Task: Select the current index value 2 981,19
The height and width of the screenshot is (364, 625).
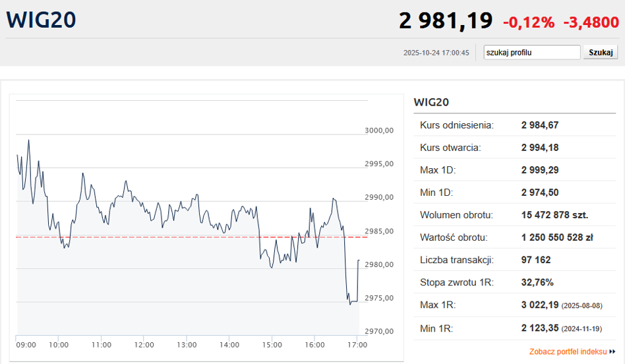Action: [446, 21]
